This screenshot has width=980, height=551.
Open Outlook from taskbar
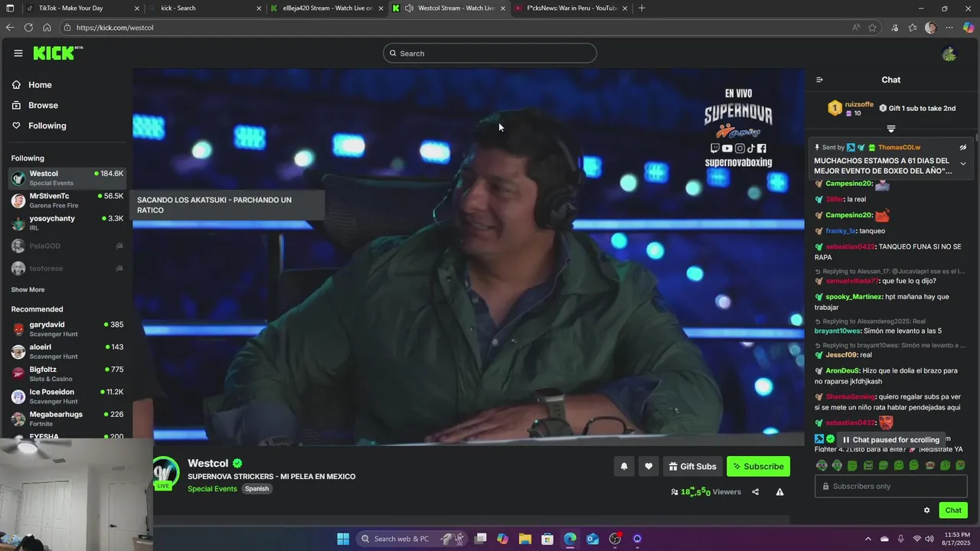pos(593,539)
